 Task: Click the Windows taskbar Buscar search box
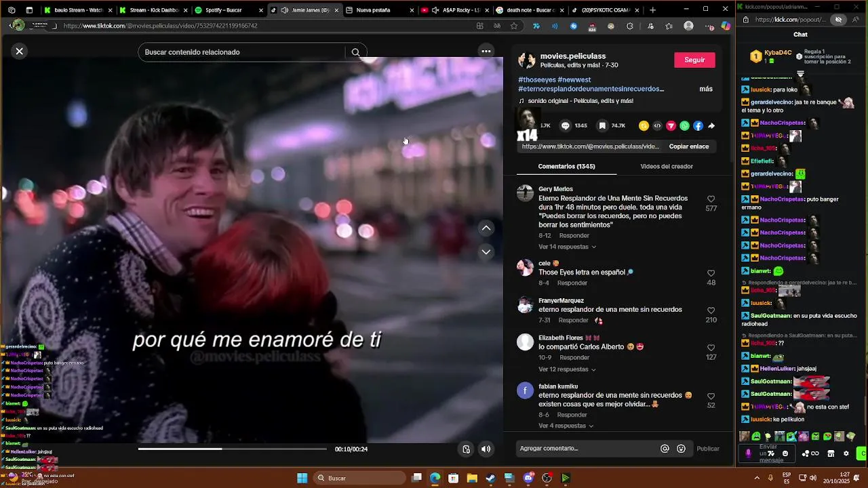(x=360, y=478)
